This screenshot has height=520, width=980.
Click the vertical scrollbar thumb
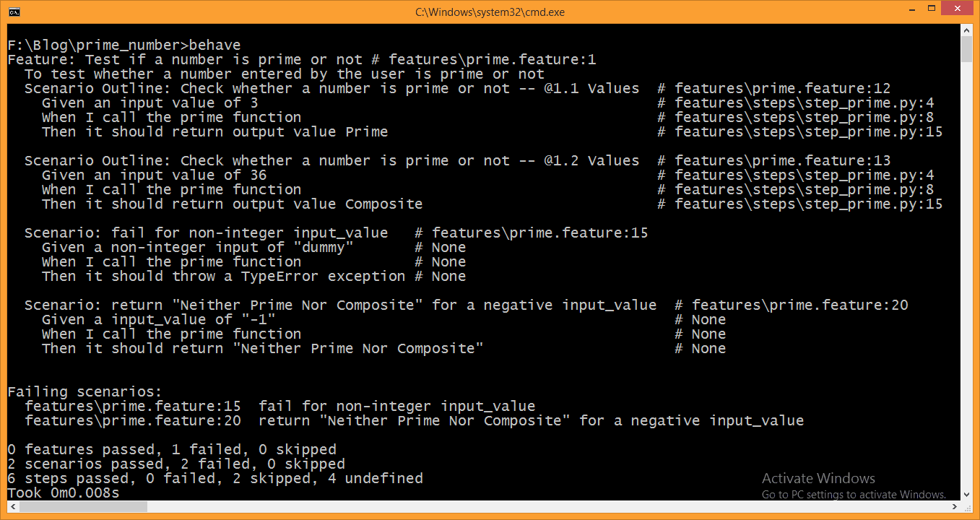tap(966, 49)
